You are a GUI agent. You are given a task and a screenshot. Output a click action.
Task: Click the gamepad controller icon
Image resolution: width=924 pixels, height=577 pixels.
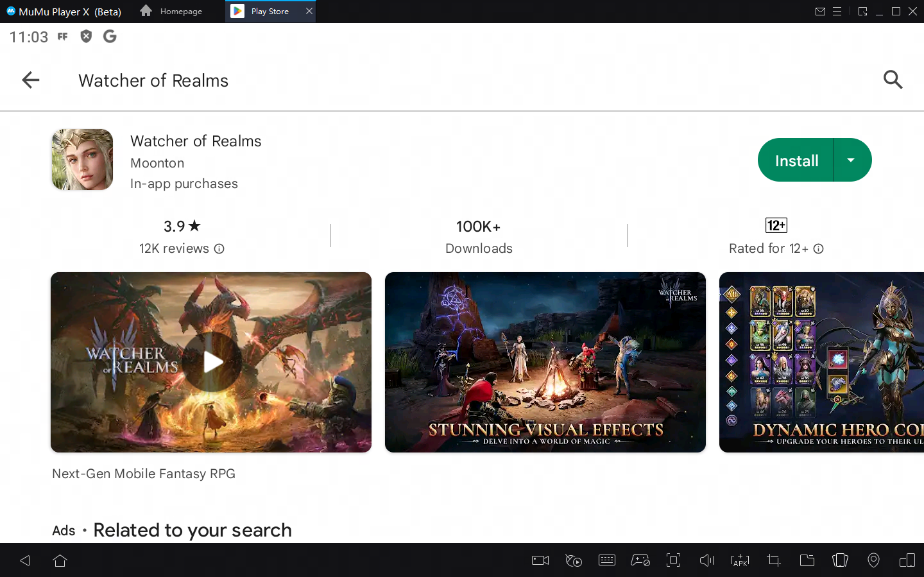(x=640, y=560)
